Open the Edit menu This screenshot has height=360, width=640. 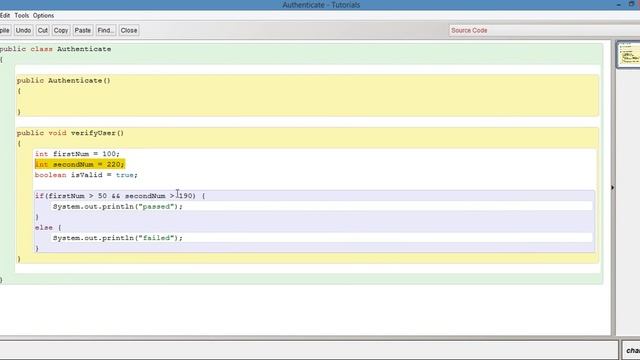point(5,16)
